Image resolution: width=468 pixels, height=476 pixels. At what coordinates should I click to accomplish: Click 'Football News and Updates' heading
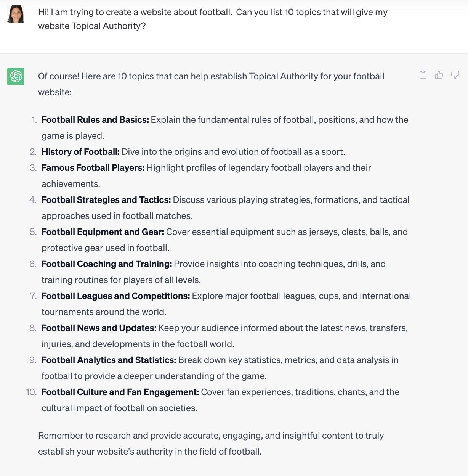[x=99, y=328]
